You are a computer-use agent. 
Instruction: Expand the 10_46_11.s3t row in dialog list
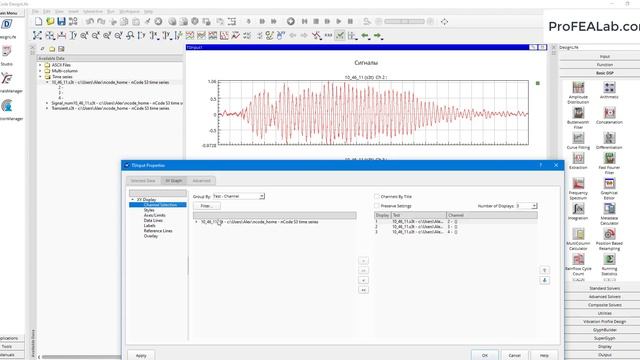coord(196,222)
